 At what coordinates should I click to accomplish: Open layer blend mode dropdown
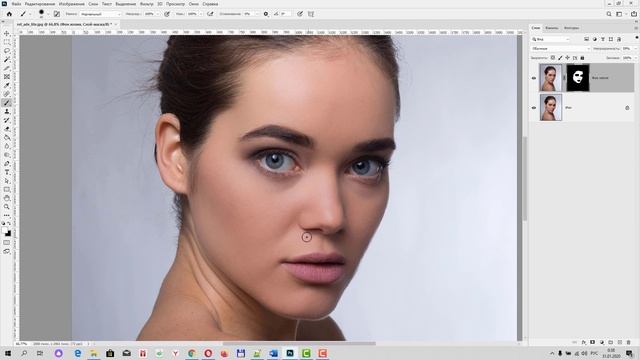tap(560, 49)
